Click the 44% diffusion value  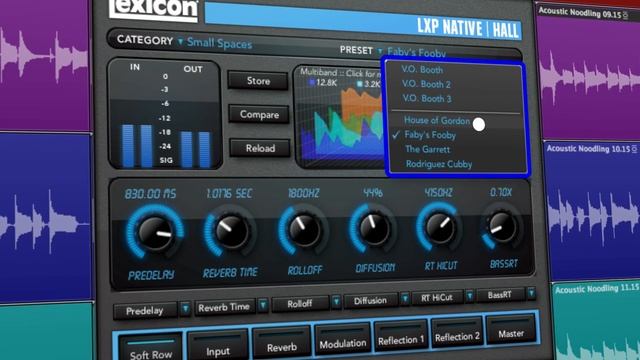[x=373, y=192]
